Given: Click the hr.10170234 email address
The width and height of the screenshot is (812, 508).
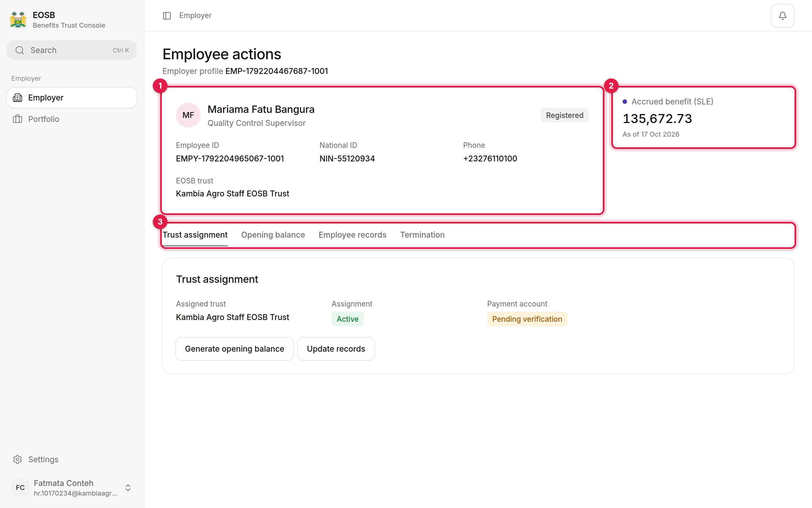Looking at the screenshot, I should 76,493.
